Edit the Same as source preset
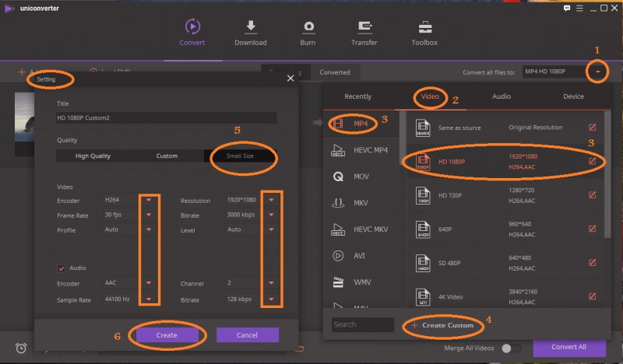Viewport: 623px width, 364px height. 592,127
